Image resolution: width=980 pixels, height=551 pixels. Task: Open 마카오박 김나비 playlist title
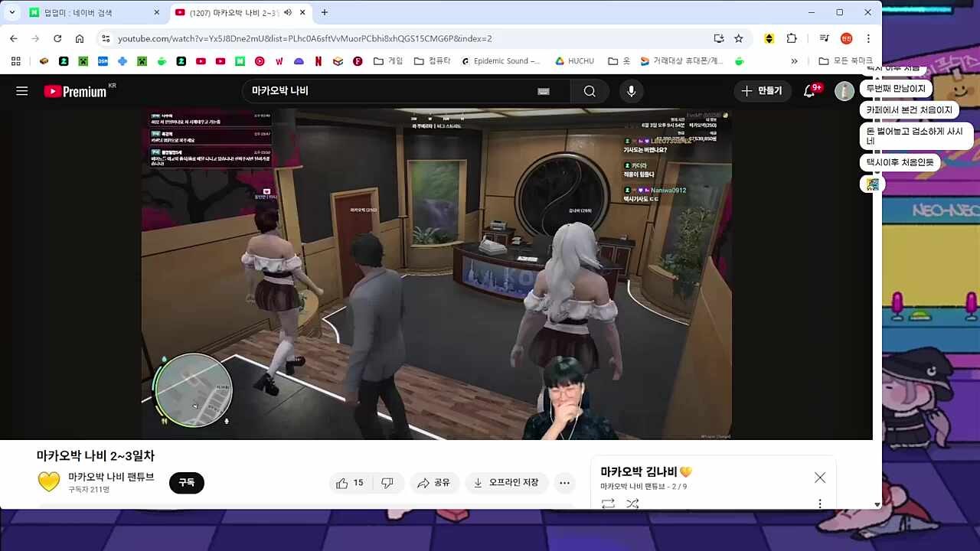646,471
